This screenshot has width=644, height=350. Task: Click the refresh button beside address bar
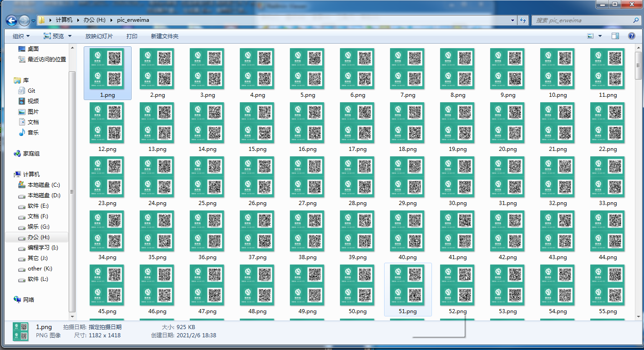point(523,20)
